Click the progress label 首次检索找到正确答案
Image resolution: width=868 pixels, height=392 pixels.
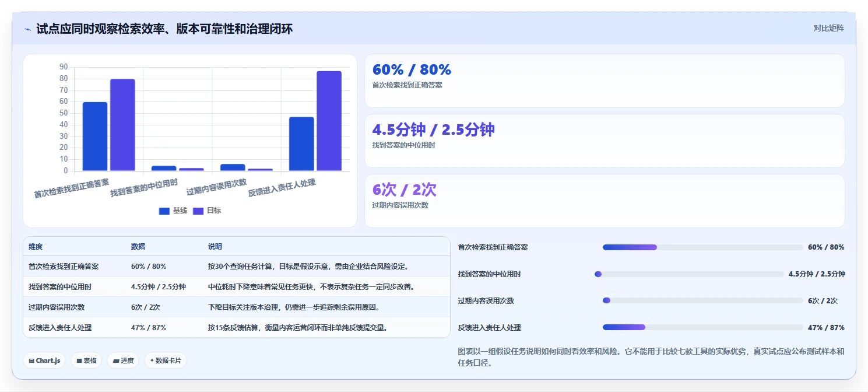pos(493,247)
